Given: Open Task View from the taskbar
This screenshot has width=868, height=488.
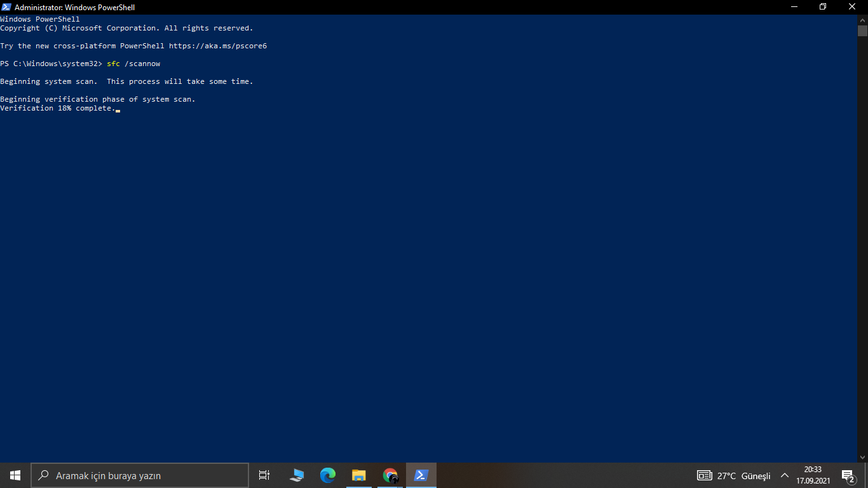Looking at the screenshot, I should click(x=264, y=475).
